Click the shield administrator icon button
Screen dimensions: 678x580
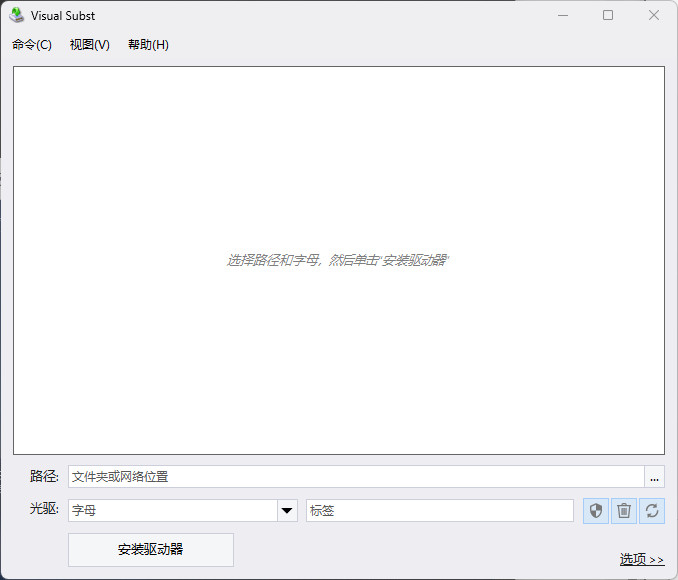(596, 511)
